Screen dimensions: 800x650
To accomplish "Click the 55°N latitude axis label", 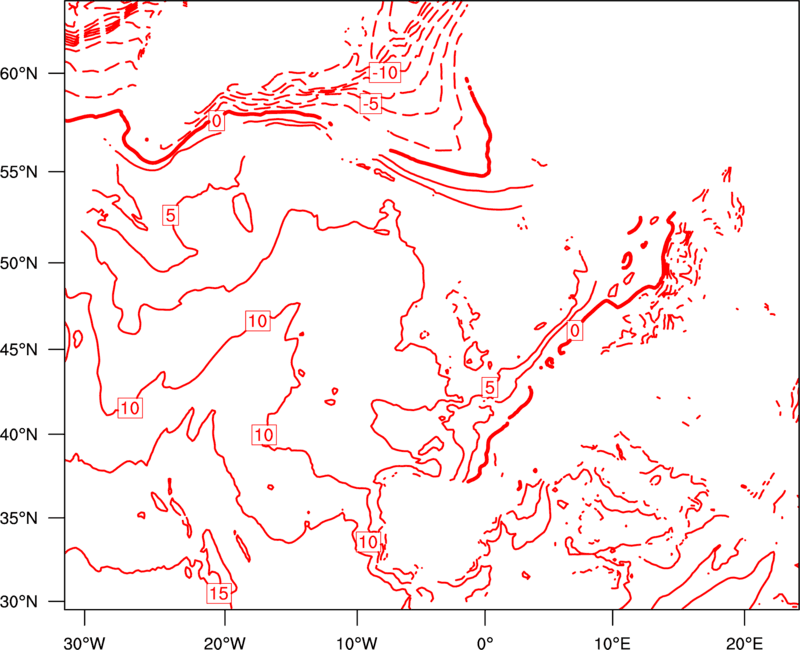I will [x=19, y=172].
